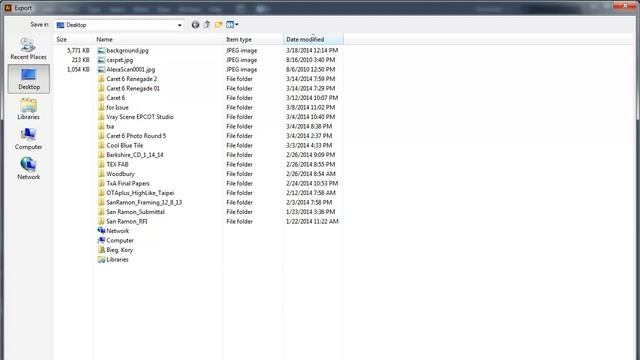Select the Cool Blue Tile folder icon
Screen dimensions: 640x360
(x=101, y=145)
